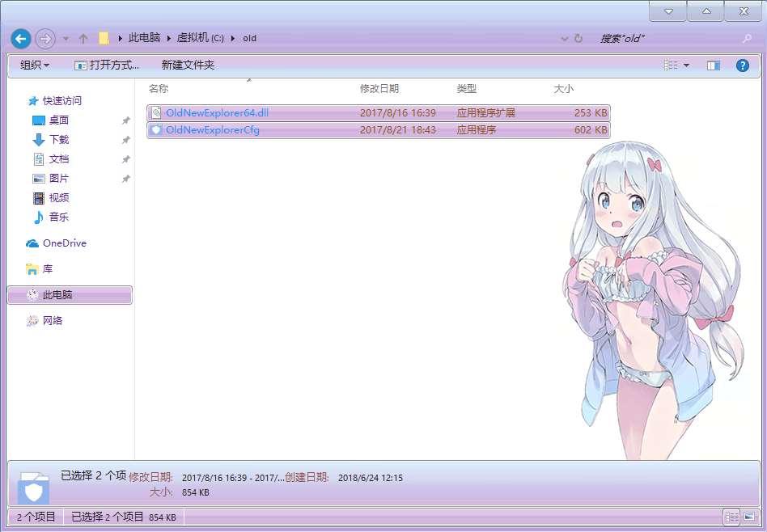Click the pin icon beside 桌面
Viewport: 767px width, 532px height.
pyautogui.click(x=125, y=120)
